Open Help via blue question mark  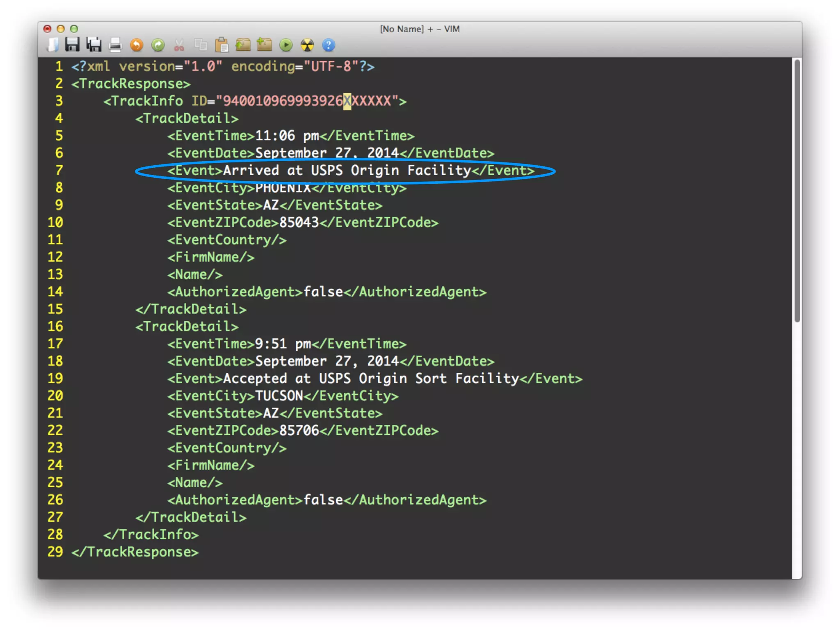pyautogui.click(x=329, y=45)
